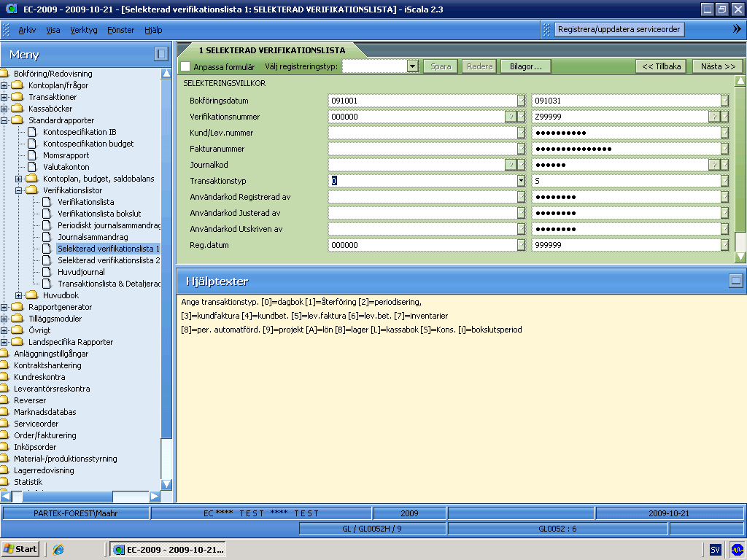Open Periodiskt journalsammandrag tree item
The height and width of the screenshot is (560, 747).
(109, 225)
